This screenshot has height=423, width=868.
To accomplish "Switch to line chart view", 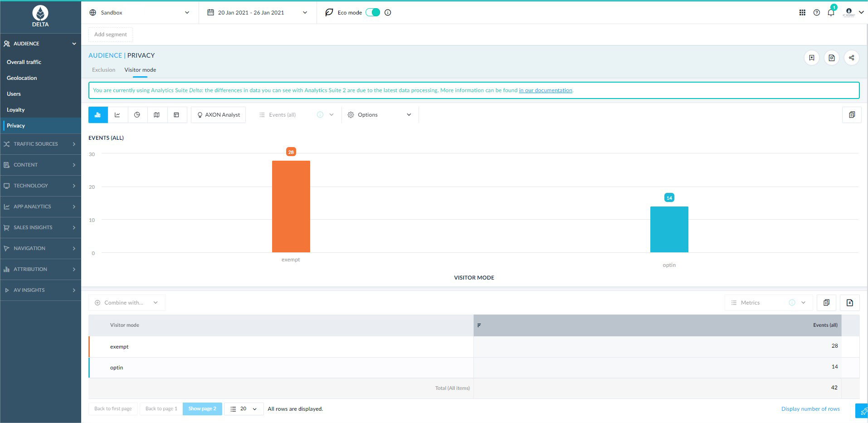I will 117,115.
